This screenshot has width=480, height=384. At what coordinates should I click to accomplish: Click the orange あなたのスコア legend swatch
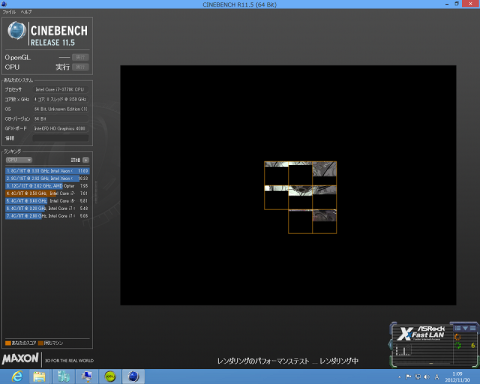(x=8, y=343)
